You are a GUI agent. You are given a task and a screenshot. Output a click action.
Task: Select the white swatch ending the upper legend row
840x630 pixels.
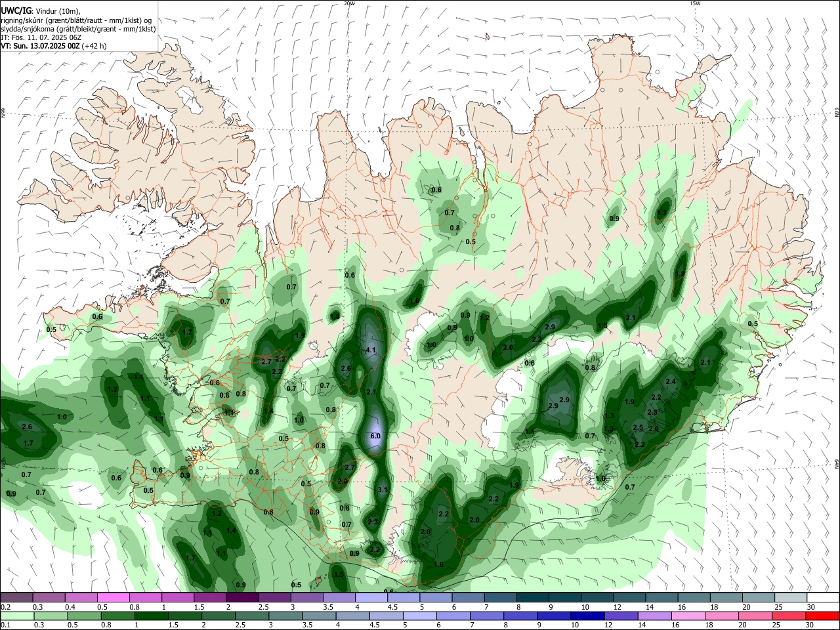(824, 597)
